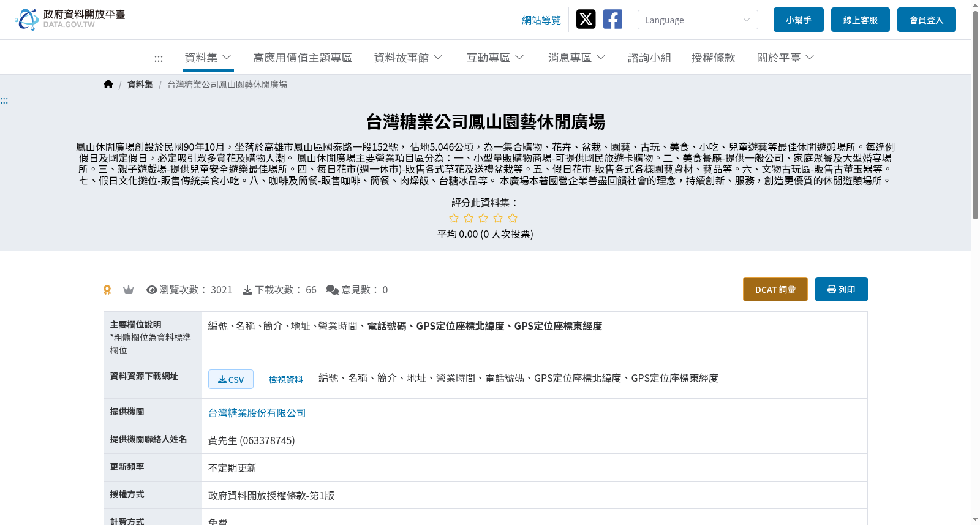Open the X (Twitter) social icon

click(x=586, y=20)
